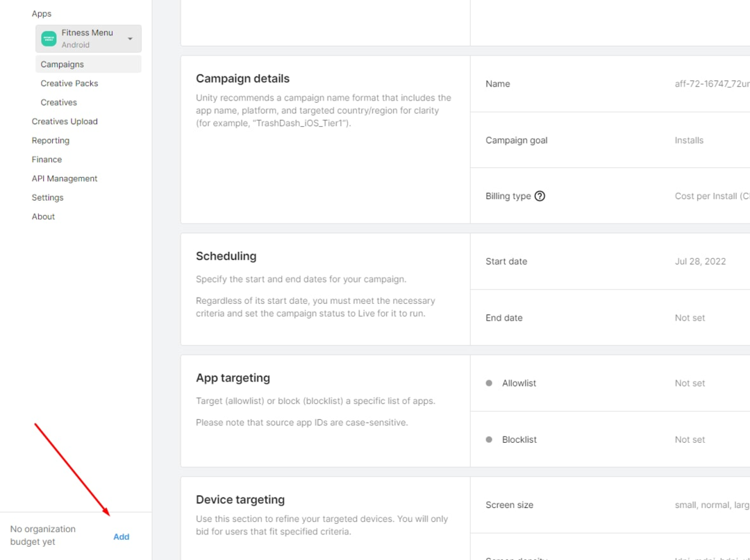This screenshot has height=560, width=750.
Task: Open API Management
Action: click(65, 179)
